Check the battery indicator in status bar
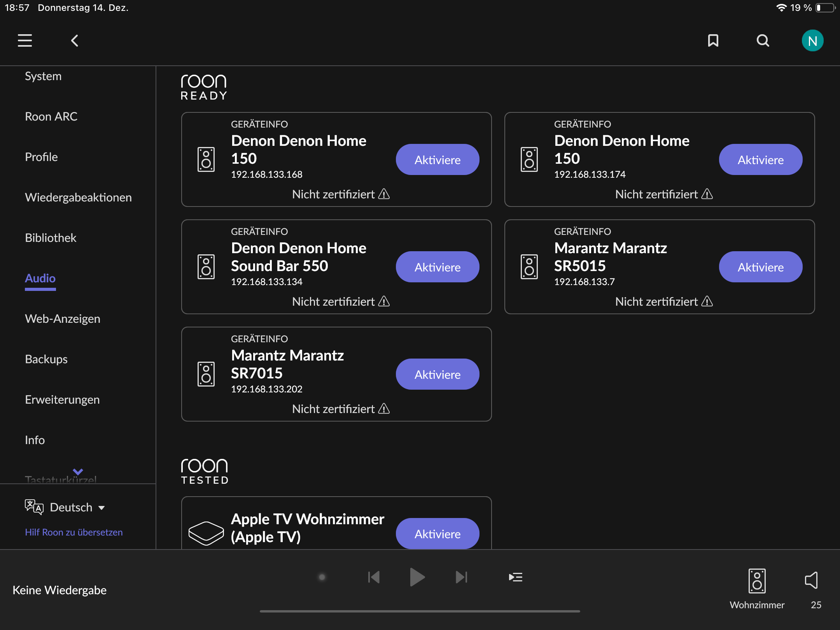The width and height of the screenshot is (840, 630). (825, 8)
